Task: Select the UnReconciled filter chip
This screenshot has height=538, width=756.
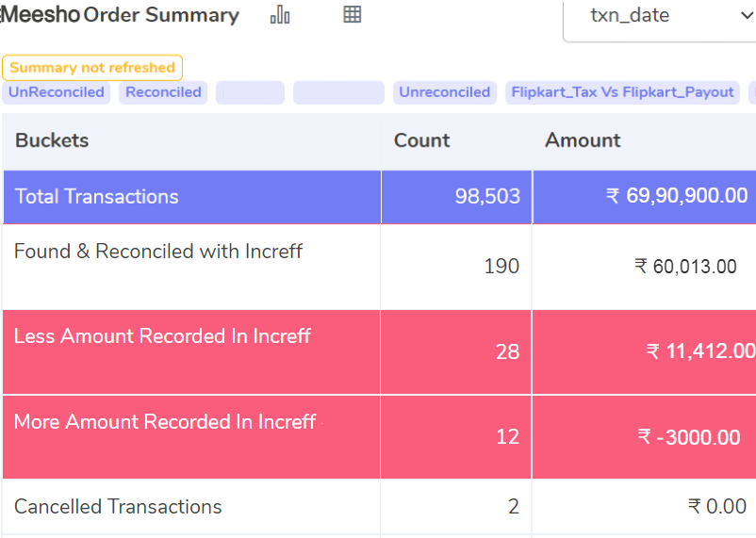Action: 57,92
